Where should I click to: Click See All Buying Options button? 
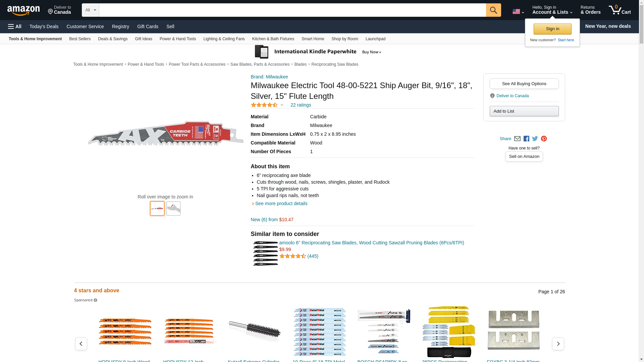point(524,84)
